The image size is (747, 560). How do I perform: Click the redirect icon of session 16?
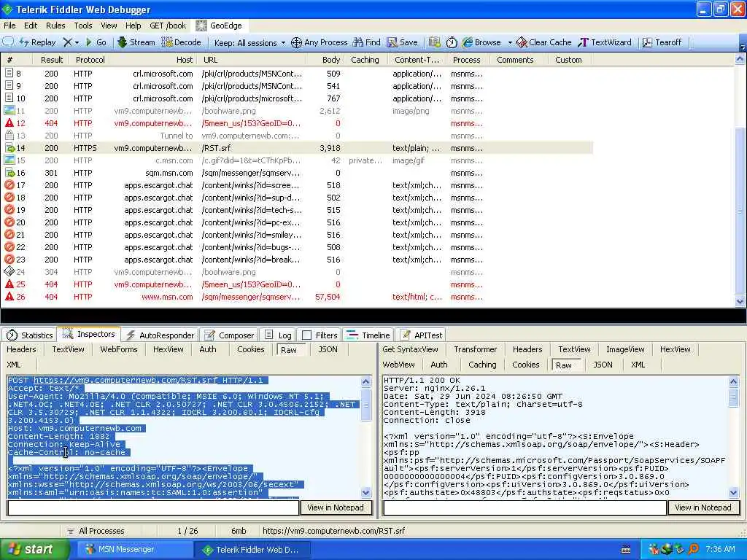[x=9, y=172]
